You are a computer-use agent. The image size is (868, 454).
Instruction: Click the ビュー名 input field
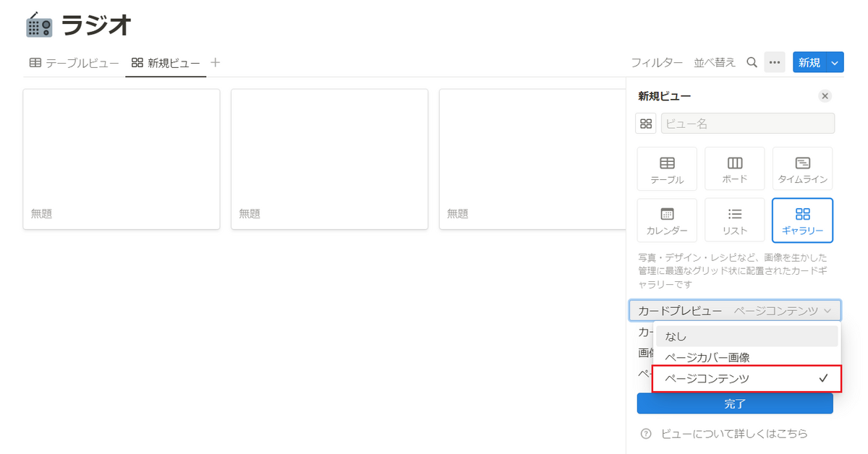(748, 124)
